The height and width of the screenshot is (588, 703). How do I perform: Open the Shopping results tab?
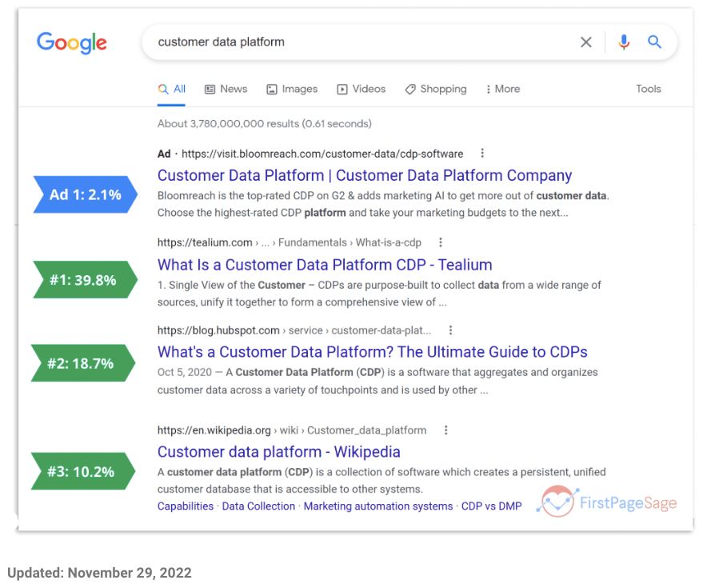tap(435, 89)
